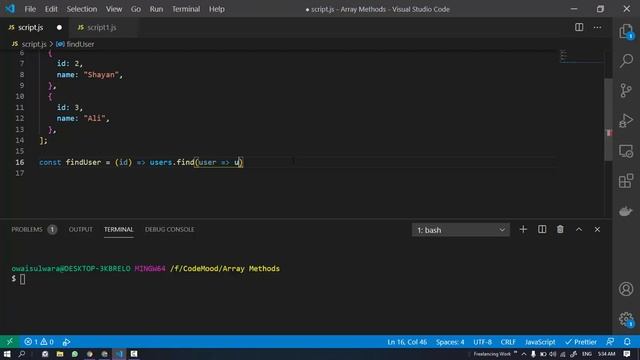The height and width of the screenshot is (360, 640).
Task: Click 'findUser' identifier on line 16
Action: click(83, 162)
